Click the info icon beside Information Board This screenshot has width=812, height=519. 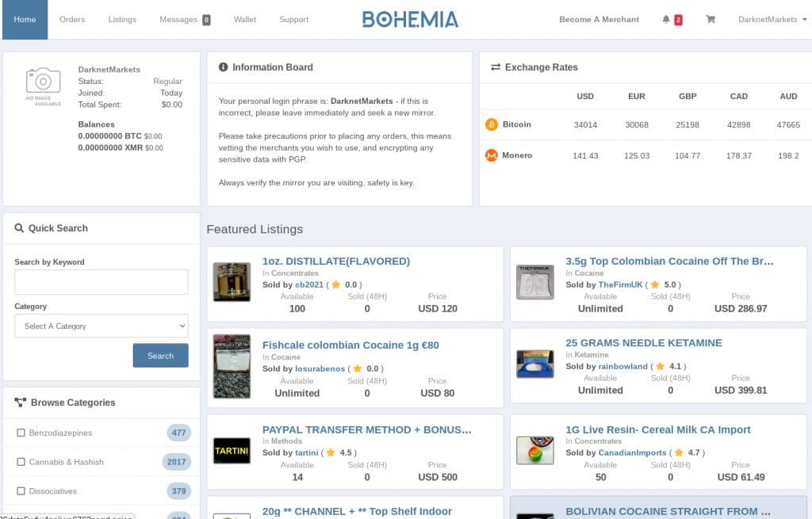(224, 67)
